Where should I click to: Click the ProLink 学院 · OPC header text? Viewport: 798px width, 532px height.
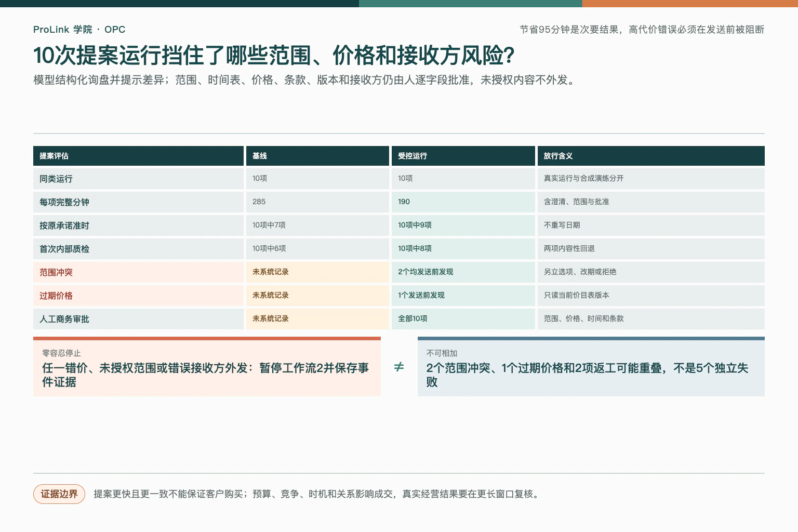tap(79, 30)
